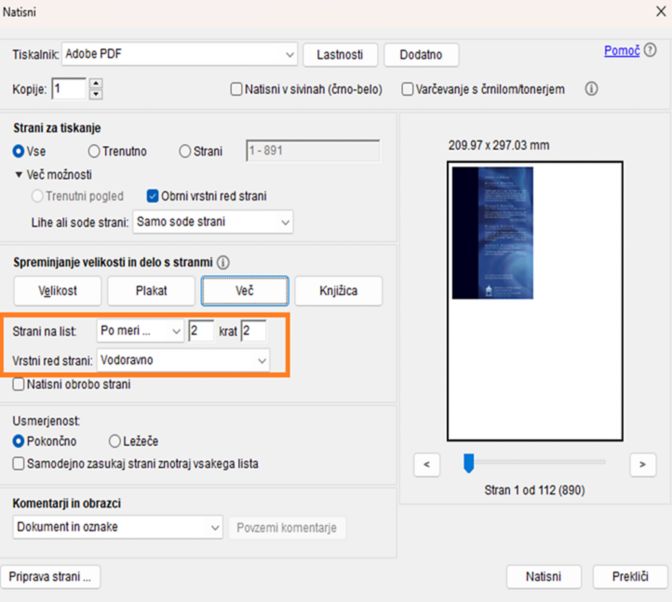Increase Kopije count with up arrow
672x602 pixels.
pyautogui.click(x=96, y=84)
